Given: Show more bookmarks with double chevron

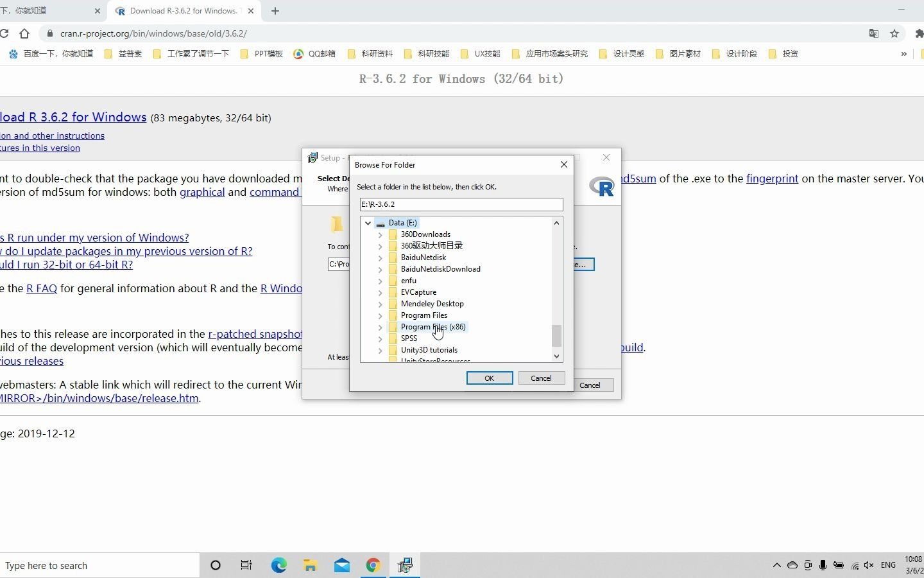Looking at the screenshot, I should tap(903, 54).
